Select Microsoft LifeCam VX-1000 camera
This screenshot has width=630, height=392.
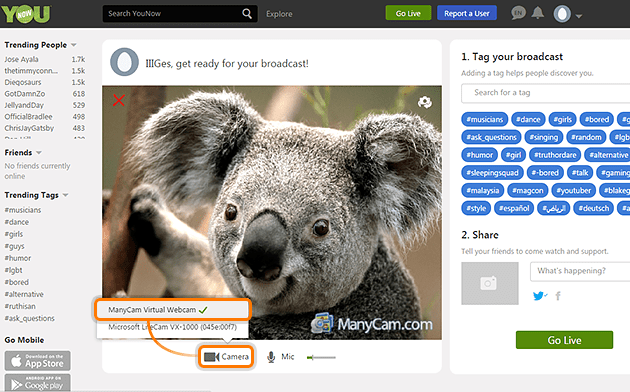pyautogui.click(x=173, y=327)
